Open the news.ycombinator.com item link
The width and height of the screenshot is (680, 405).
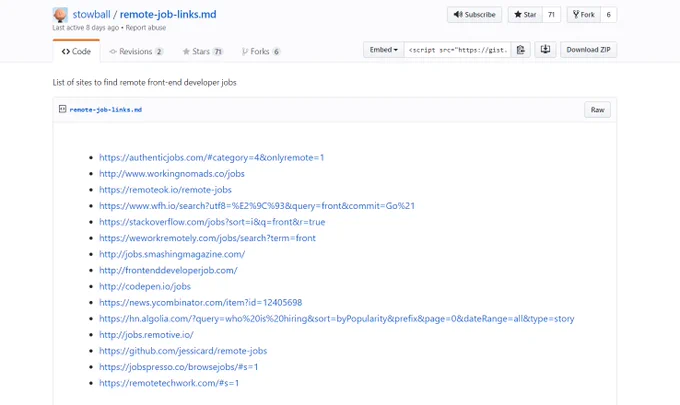point(200,303)
